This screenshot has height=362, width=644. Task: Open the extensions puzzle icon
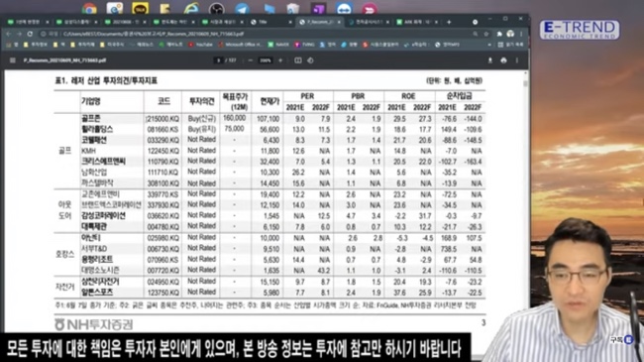(499, 34)
